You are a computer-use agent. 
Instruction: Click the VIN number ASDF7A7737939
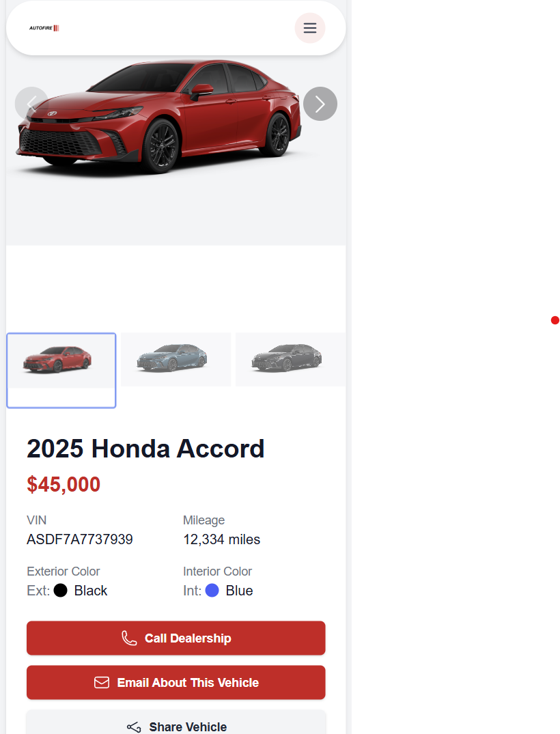[80, 539]
